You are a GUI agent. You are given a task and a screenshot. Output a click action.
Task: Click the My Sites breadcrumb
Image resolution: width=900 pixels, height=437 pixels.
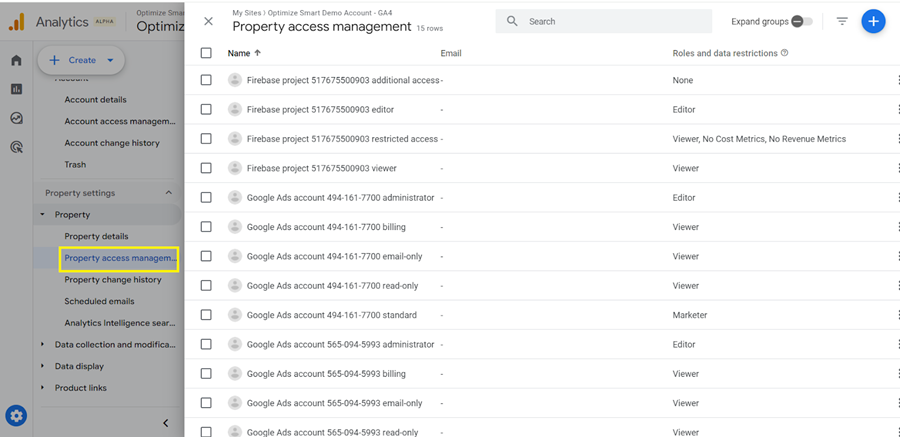tap(245, 12)
